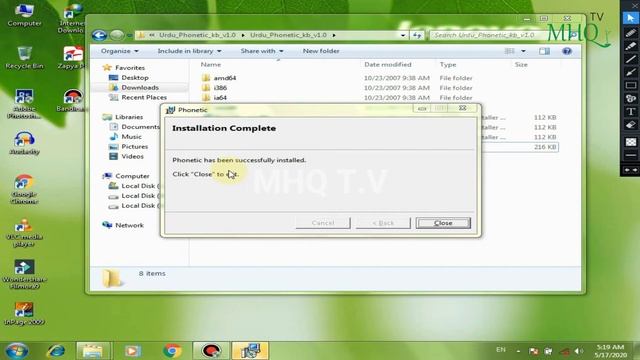Open Computer desktop icon
The width and height of the screenshot is (640, 360).
tap(24, 15)
